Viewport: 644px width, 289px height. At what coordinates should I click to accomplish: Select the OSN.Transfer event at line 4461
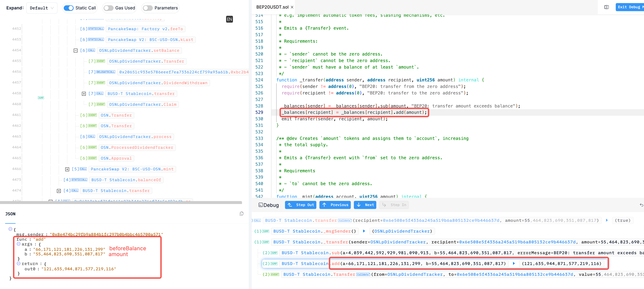(x=116, y=115)
